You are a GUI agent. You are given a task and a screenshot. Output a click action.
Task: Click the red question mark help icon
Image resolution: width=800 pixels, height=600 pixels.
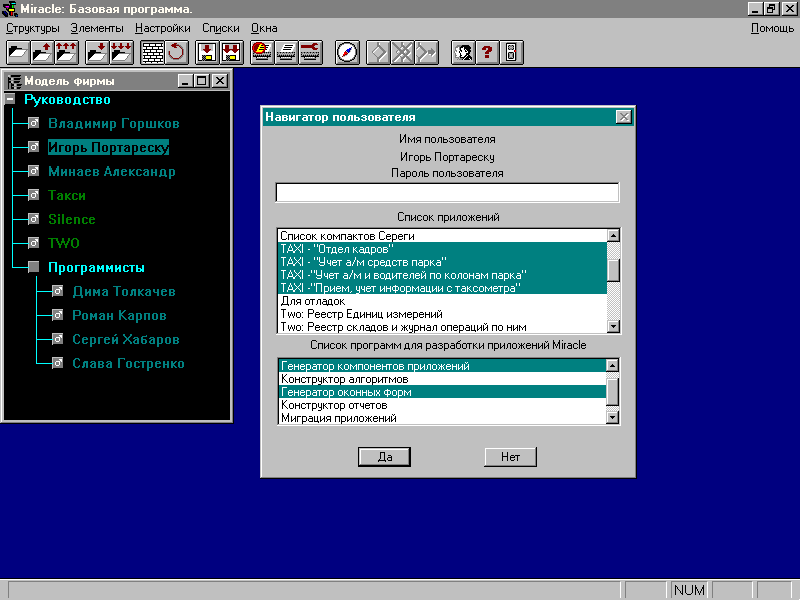[x=487, y=53]
